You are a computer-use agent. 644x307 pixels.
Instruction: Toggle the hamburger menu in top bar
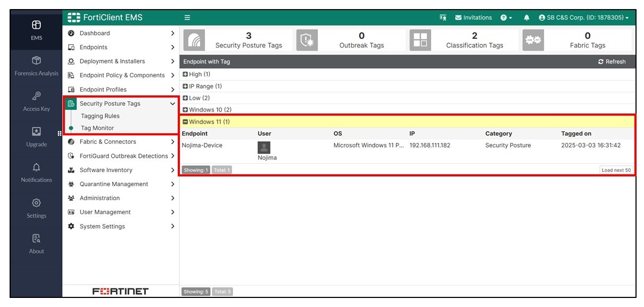pyautogui.click(x=187, y=18)
